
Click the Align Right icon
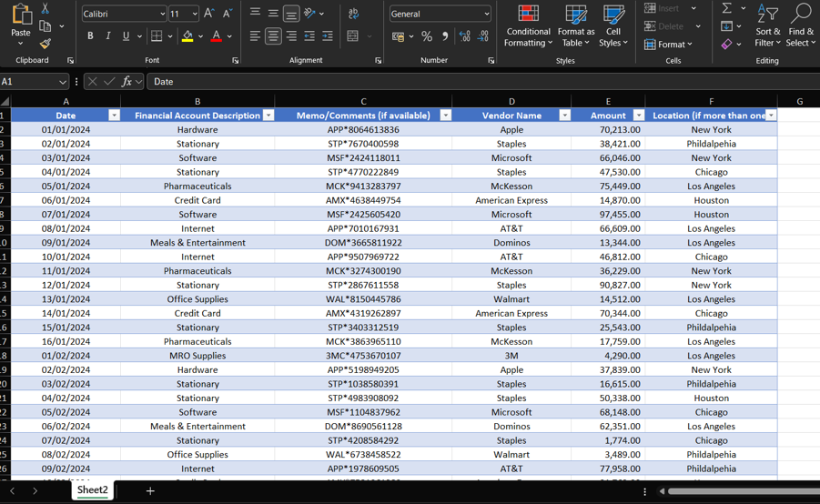[x=291, y=36]
